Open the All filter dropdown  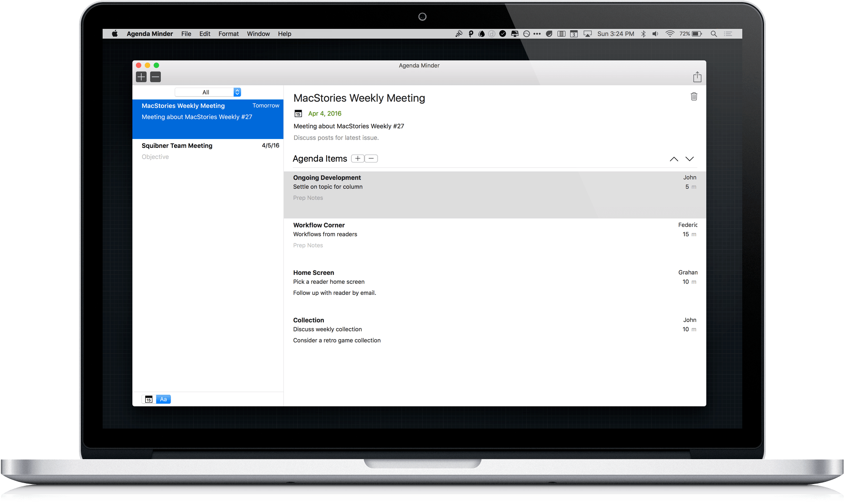click(x=208, y=92)
